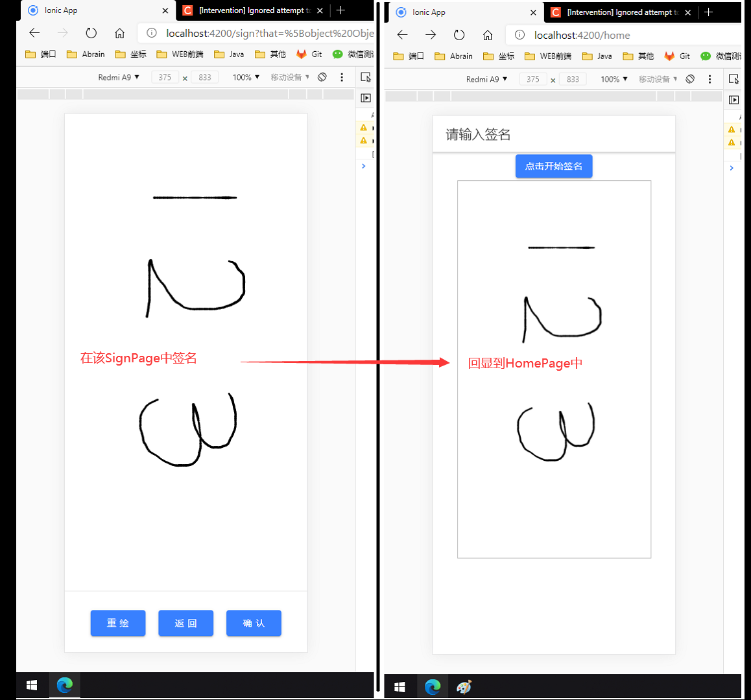
Task: Open new tab in right browser window
Action: [708, 12]
